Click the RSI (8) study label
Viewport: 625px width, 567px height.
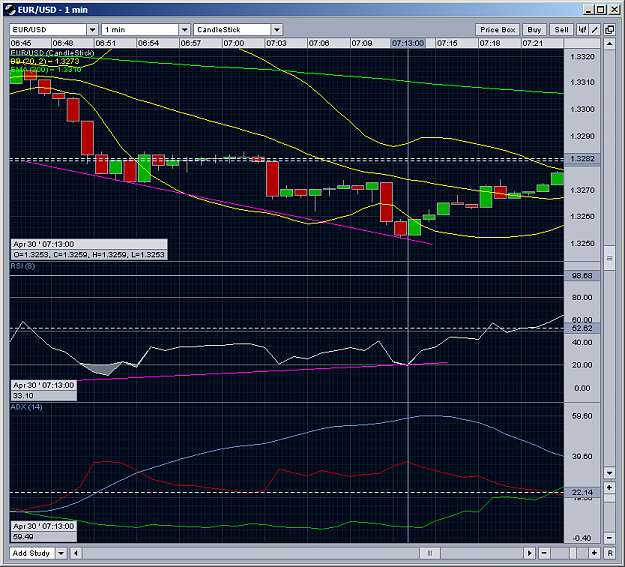point(23,266)
